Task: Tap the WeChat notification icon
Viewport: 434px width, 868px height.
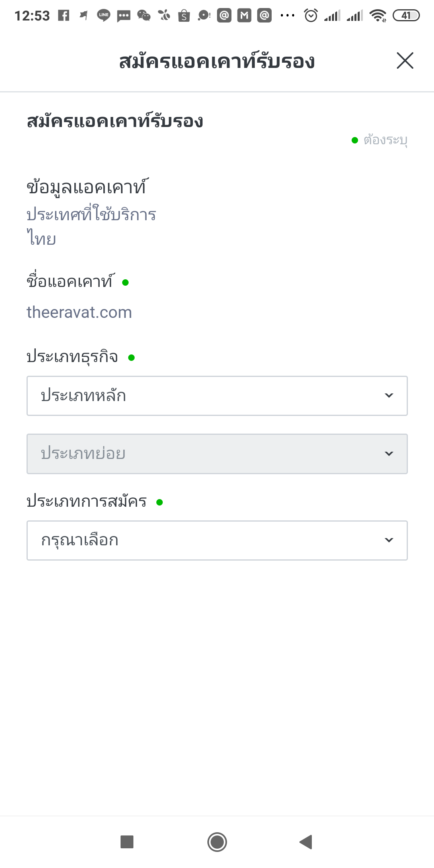Action: pyautogui.click(x=144, y=16)
